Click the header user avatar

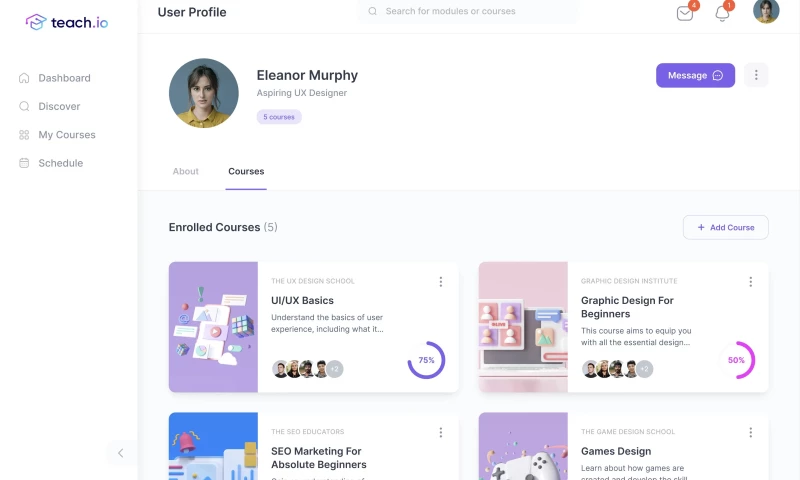click(766, 10)
